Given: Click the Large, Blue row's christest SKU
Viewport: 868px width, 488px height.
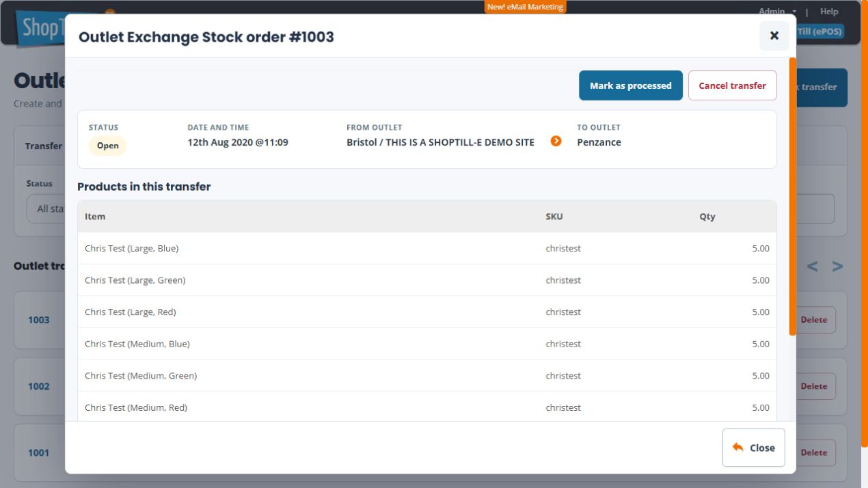Looking at the screenshot, I should click(x=563, y=248).
